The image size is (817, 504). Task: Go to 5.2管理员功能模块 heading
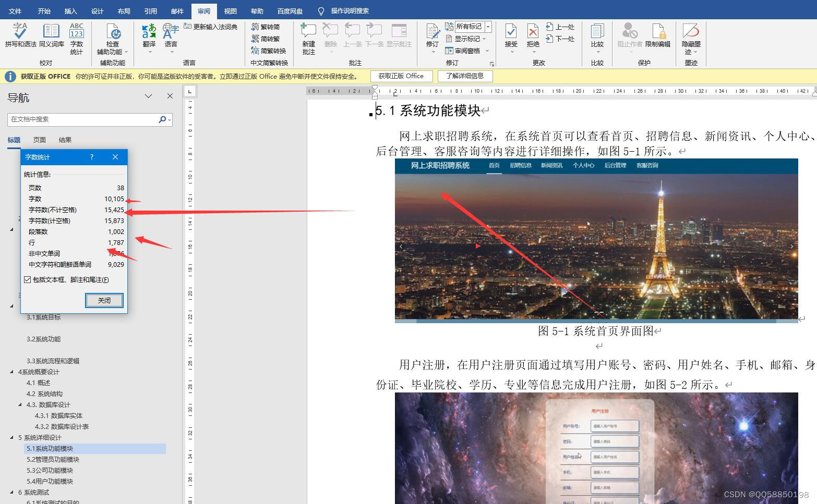53,459
